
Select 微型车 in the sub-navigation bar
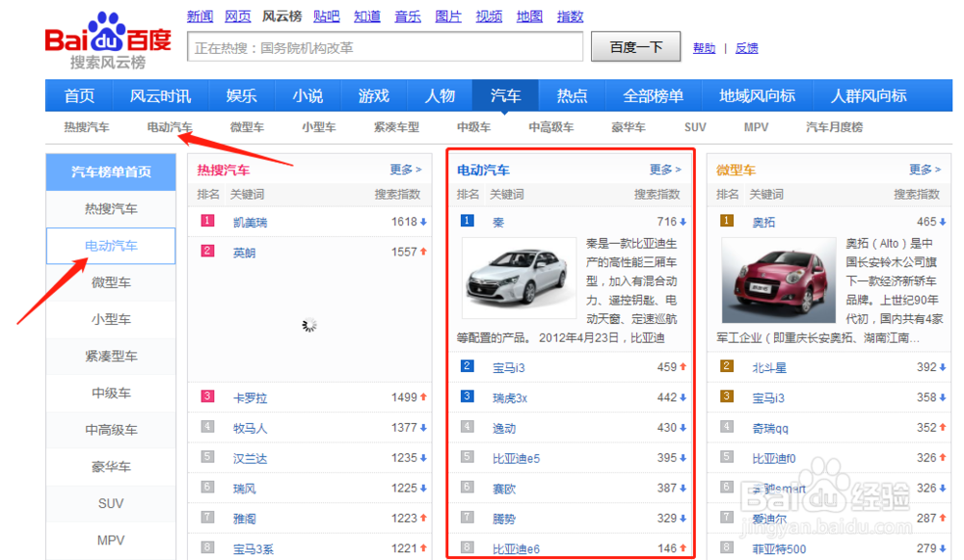247,127
